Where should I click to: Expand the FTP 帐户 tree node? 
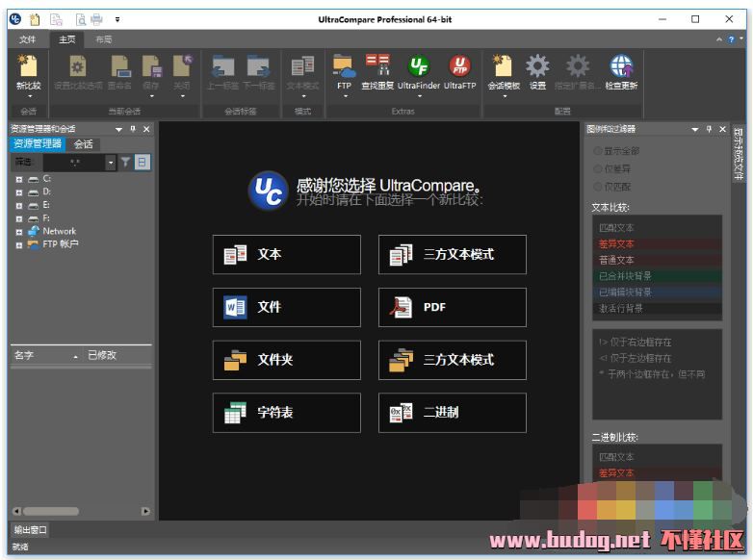[18, 245]
